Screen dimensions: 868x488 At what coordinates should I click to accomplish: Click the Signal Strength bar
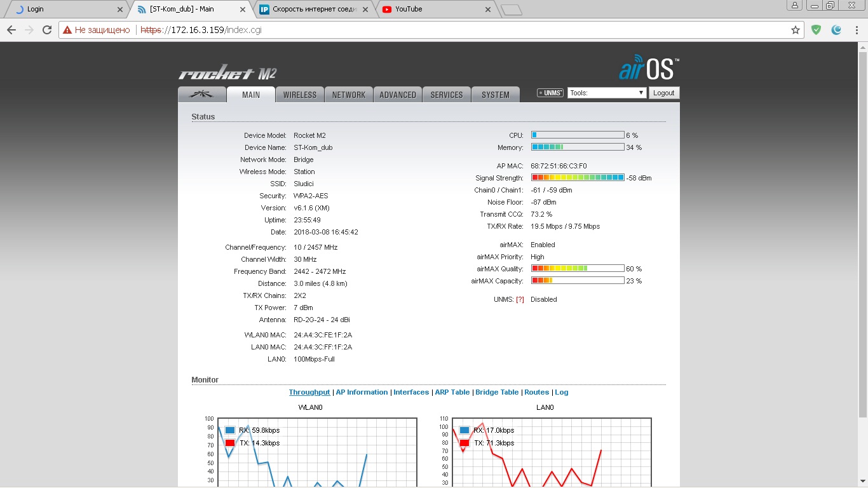pyautogui.click(x=578, y=178)
